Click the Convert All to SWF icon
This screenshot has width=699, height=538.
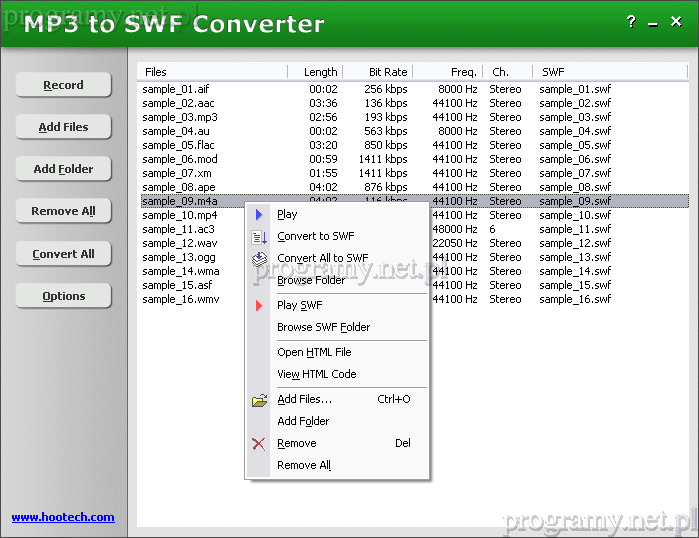click(259, 259)
